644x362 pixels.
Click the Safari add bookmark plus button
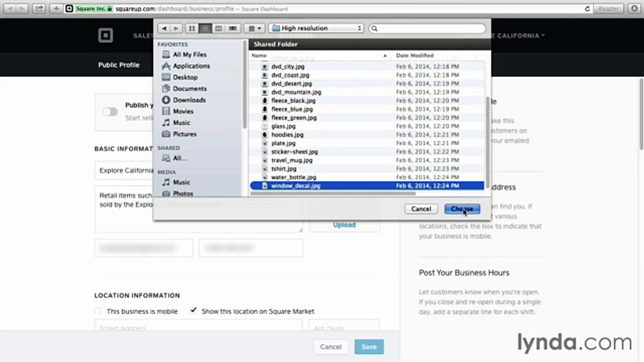[56, 9]
